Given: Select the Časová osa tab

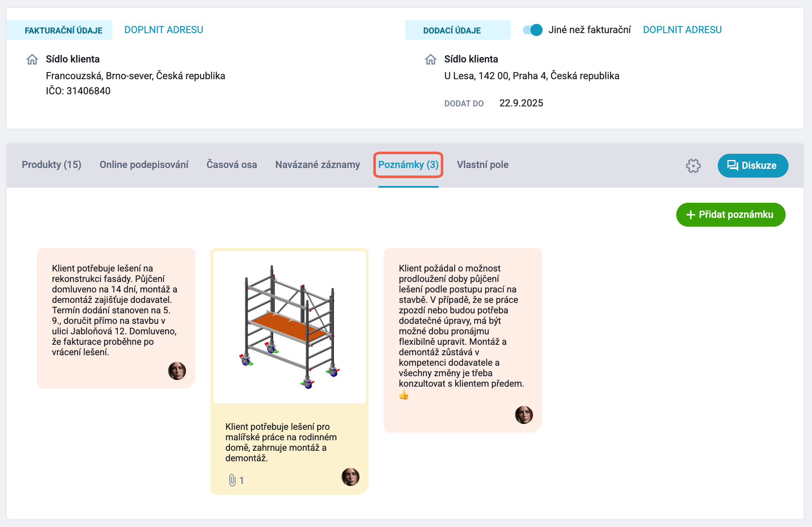Looking at the screenshot, I should click(x=232, y=165).
